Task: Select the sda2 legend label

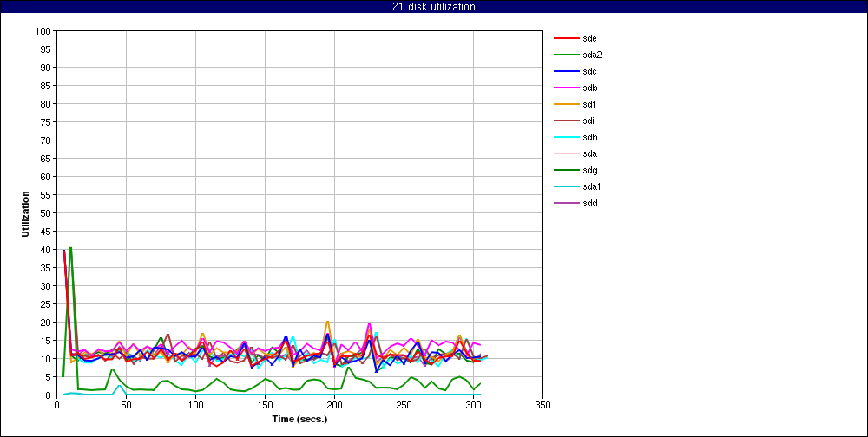Action: pyautogui.click(x=592, y=55)
